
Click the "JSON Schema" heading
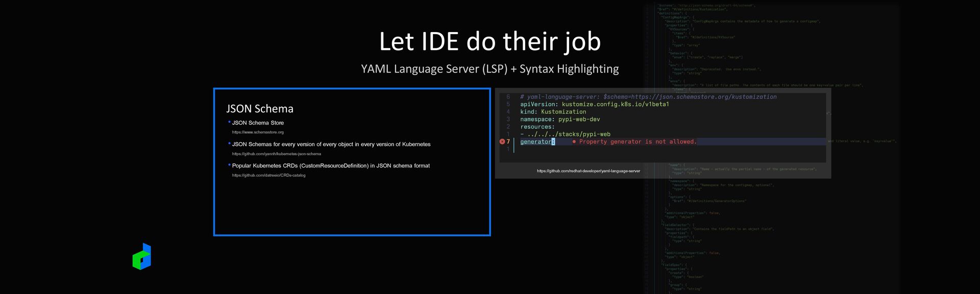pyautogui.click(x=260, y=109)
